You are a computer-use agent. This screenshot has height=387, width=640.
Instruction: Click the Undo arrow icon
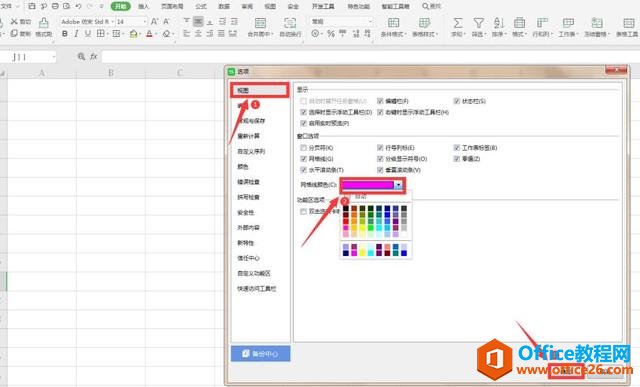pos(78,6)
